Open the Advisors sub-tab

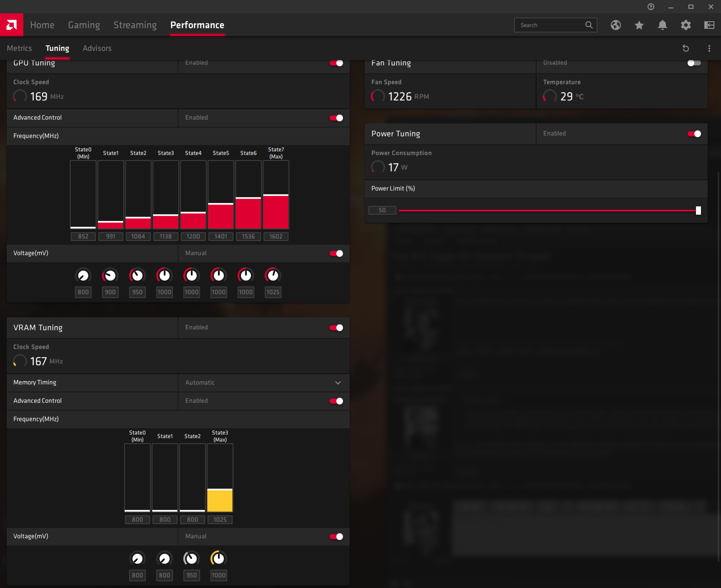coord(97,48)
